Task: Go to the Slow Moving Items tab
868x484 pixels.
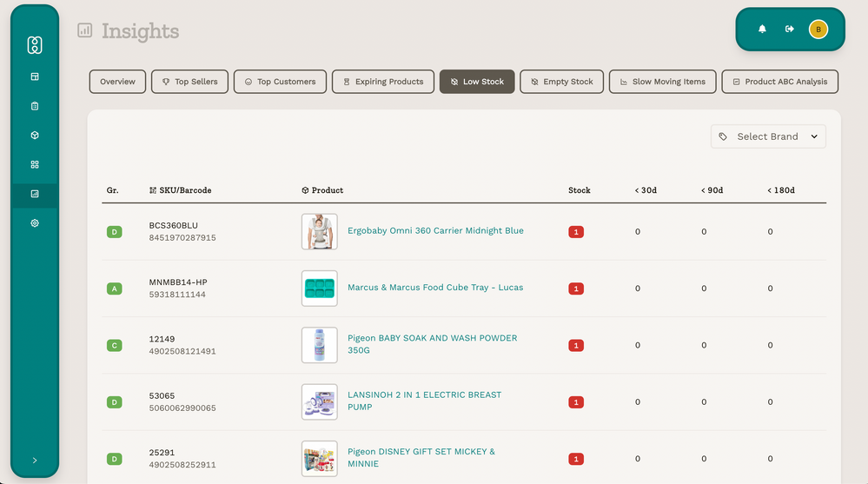Action: [x=662, y=82]
